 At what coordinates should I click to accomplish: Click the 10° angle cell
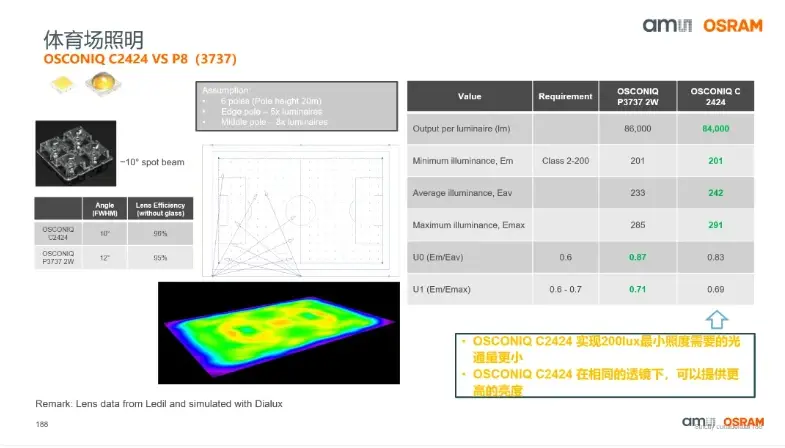(105, 233)
